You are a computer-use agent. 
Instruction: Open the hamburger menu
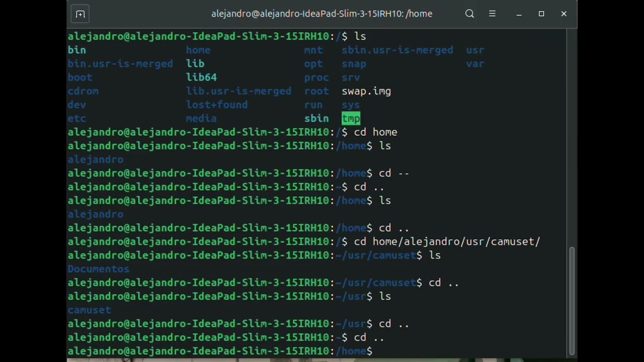point(492,14)
